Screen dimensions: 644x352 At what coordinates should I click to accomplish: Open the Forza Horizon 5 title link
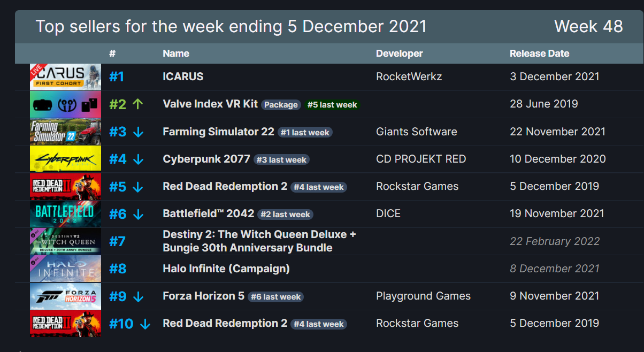[x=203, y=296]
